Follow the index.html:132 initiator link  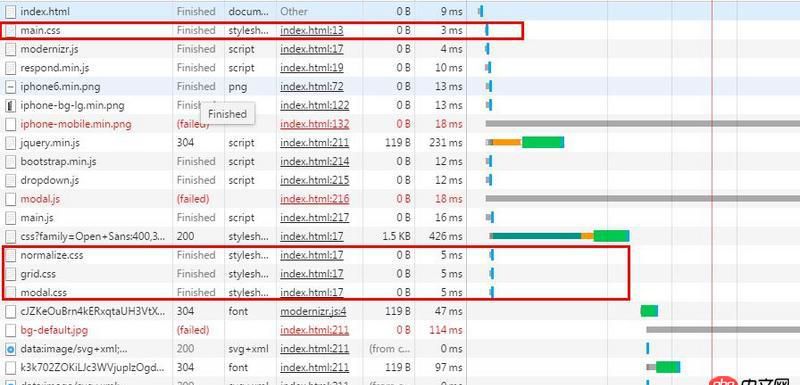314,124
